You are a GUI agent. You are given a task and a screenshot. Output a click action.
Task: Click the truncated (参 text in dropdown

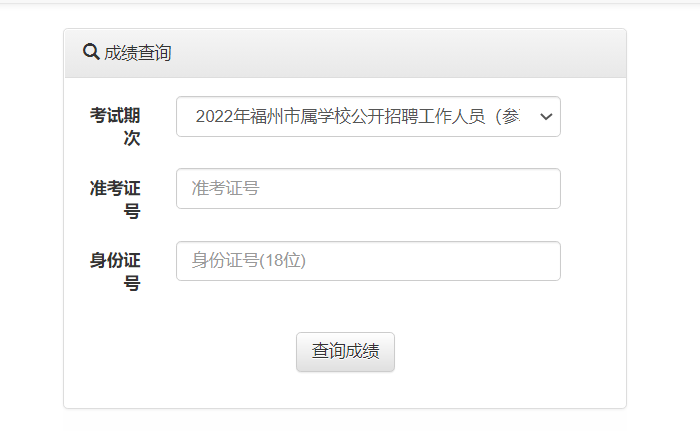(x=508, y=117)
